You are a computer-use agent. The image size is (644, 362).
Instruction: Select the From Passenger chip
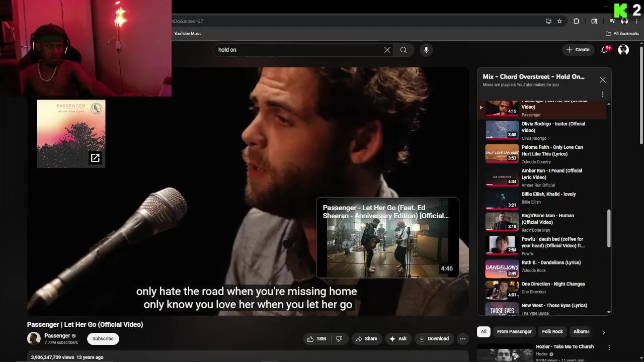[x=514, y=331]
